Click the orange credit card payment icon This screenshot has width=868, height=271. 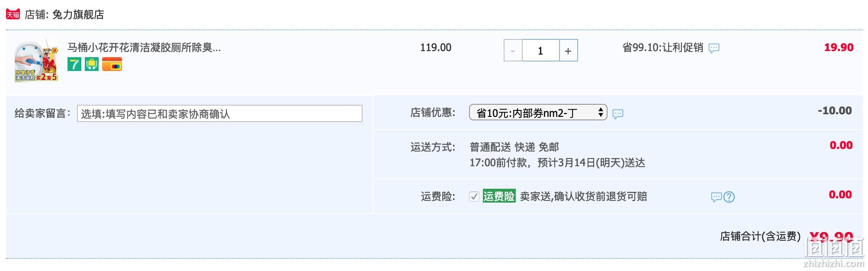pyautogui.click(x=112, y=65)
